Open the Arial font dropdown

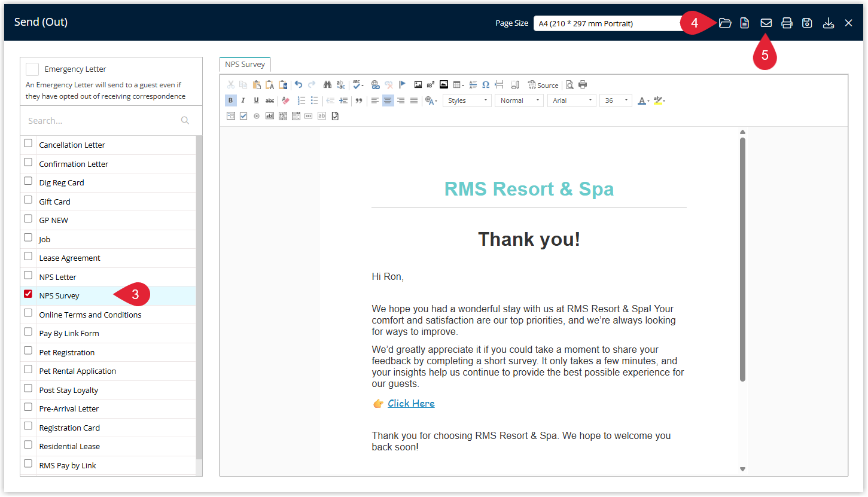[572, 100]
